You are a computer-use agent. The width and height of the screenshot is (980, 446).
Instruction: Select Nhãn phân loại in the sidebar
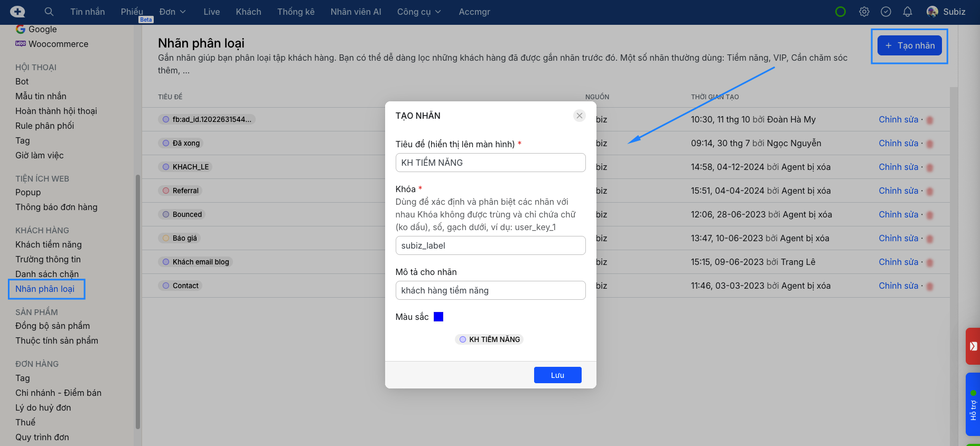45,289
